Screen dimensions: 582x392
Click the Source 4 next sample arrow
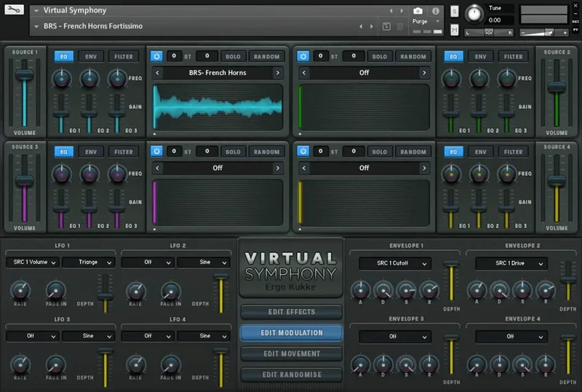click(424, 168)
